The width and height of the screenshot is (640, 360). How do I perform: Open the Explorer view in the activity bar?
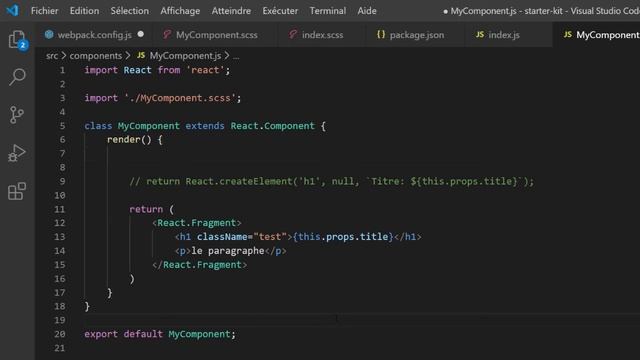(x=17, y=40)
